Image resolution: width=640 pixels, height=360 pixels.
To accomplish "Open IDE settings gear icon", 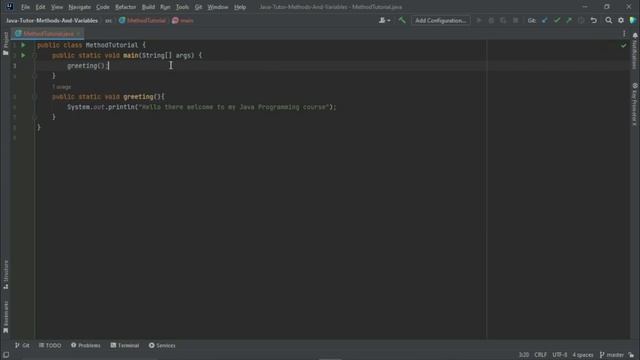I will [621, 20].
